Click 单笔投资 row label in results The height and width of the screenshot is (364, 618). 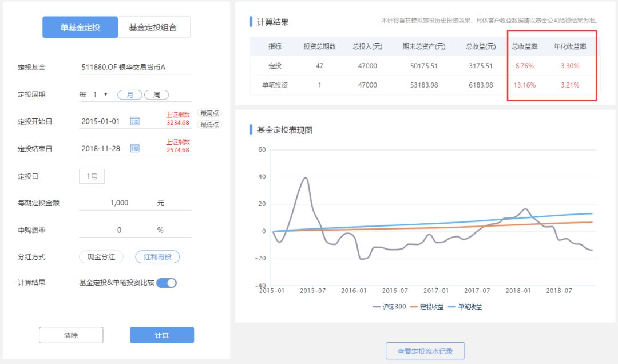[275, 85]
